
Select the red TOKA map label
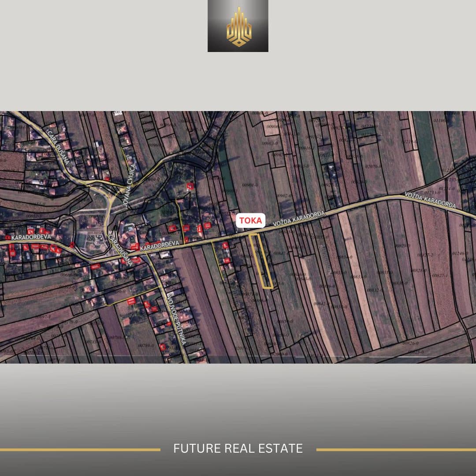[250, 220]
